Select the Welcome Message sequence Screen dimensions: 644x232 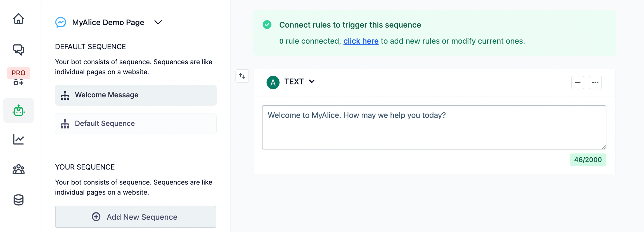[x=136, y=95]
